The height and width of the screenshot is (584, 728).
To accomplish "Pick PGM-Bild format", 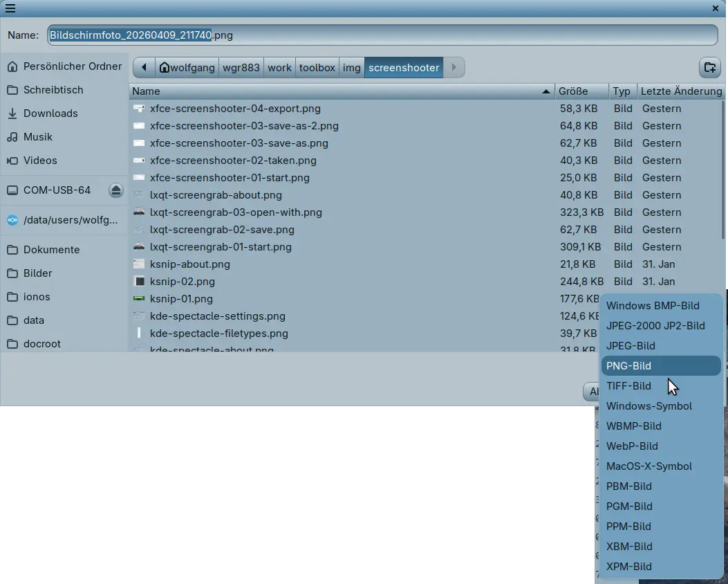I will 661,507.
